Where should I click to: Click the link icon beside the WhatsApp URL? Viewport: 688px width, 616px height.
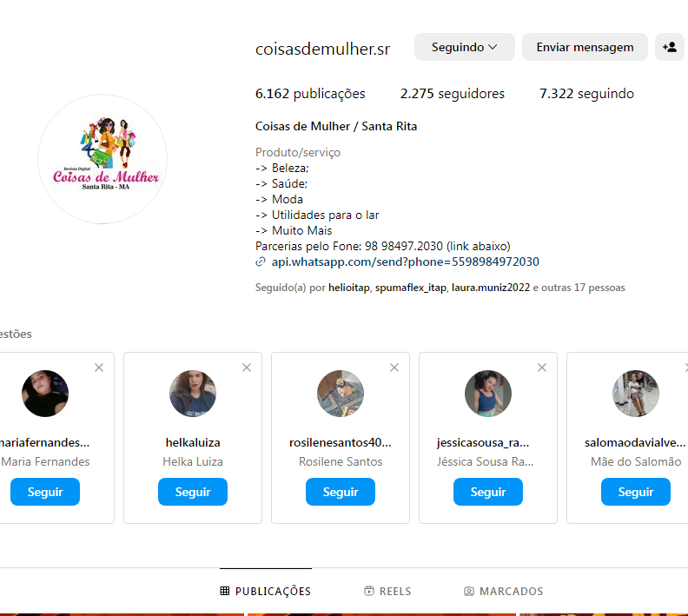(261, 262)
